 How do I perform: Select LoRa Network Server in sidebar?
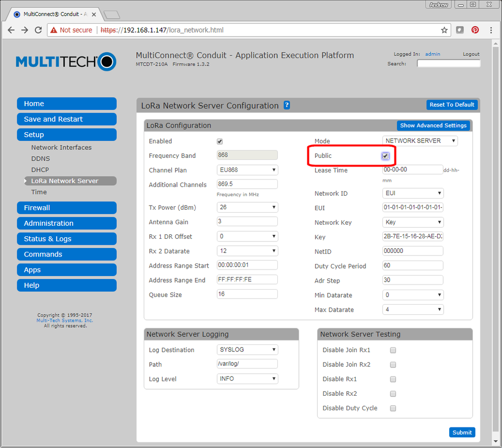tap(70, 181)
